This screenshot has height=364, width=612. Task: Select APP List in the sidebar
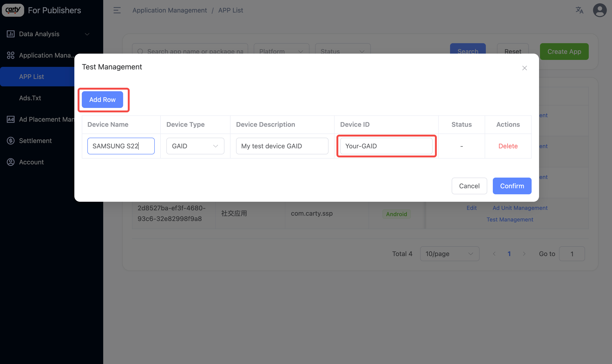[31, 77]
